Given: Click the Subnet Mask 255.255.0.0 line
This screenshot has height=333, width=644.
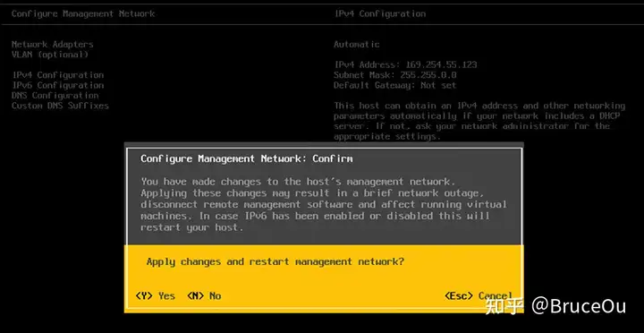Looking at the screenshot, I should (395, 75).
